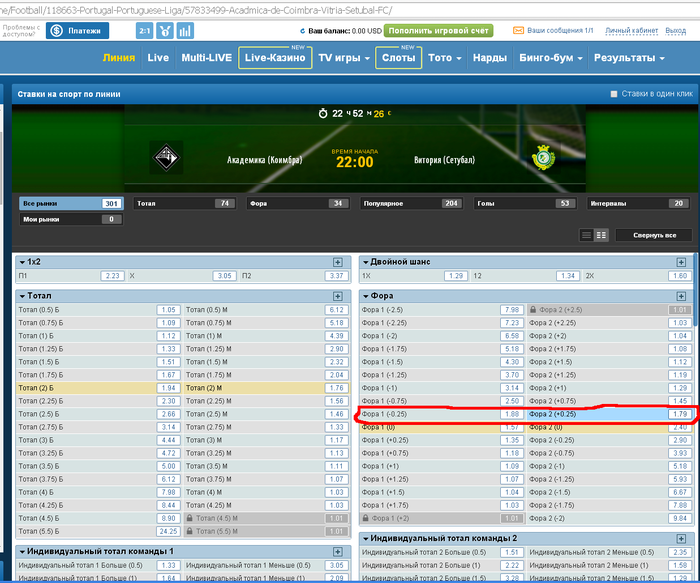Open the Результаты dropdown menu
700x583 pixels.
(629, 58)
